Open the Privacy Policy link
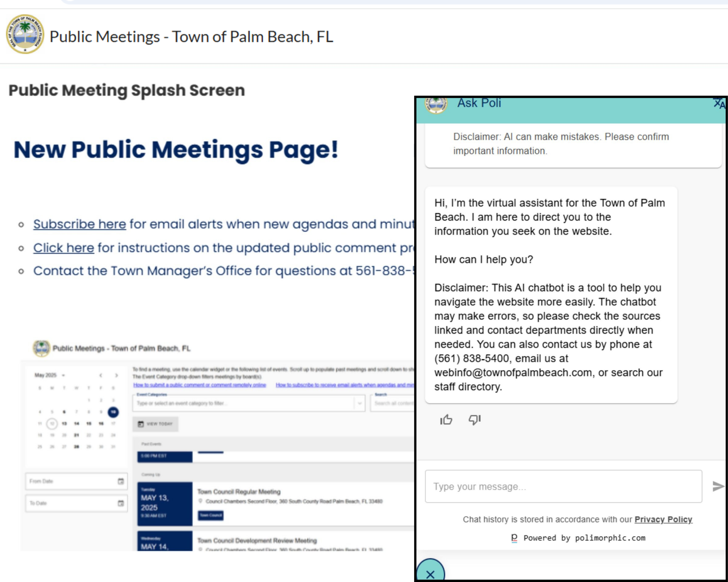This screenshot has height=582, width=728. [x=663, y=519]
